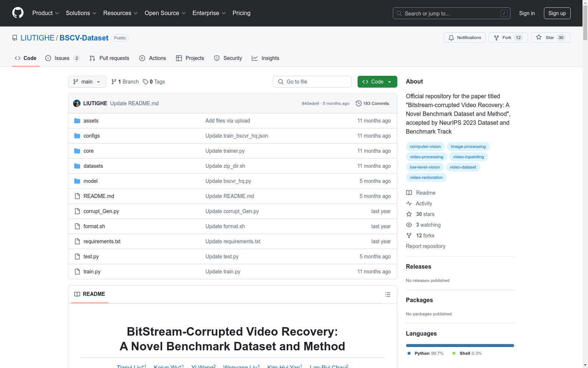Click the Sign up button
The width and height of the screenshot is (588, 368).
pyautogui.click(x=557, y=13)
